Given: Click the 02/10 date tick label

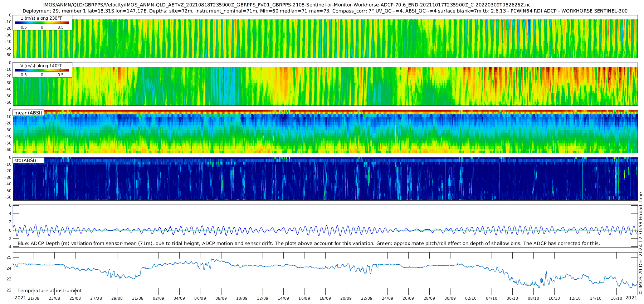Looking at the screenshot, I should point(471,298).
